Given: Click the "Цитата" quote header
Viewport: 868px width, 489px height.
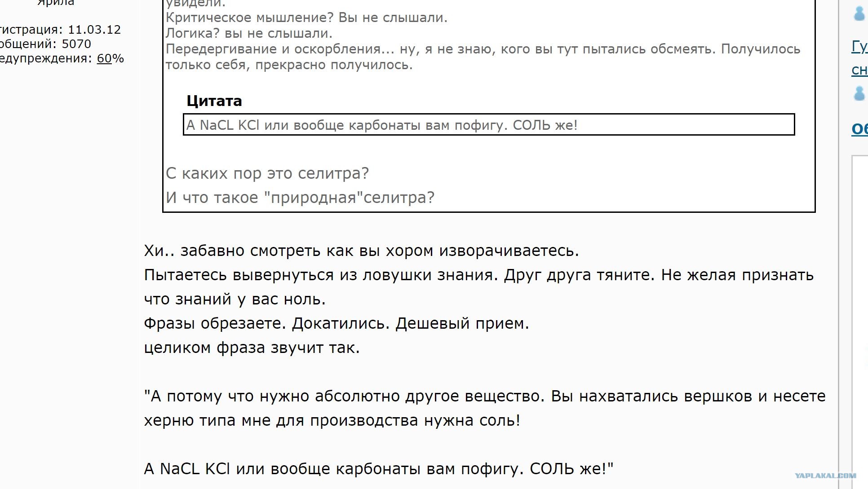Looking at the screenshot, I should [214, 101].
